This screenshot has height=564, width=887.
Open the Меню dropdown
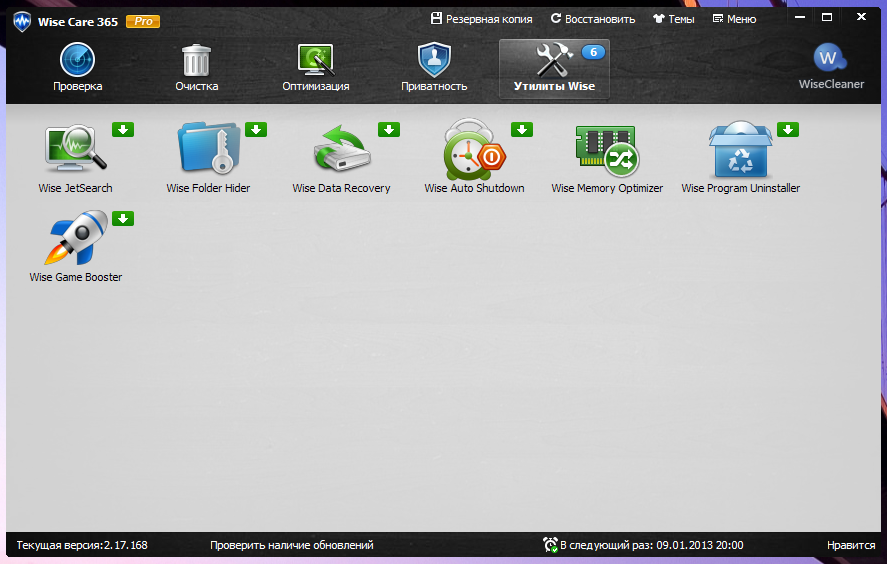734,19
